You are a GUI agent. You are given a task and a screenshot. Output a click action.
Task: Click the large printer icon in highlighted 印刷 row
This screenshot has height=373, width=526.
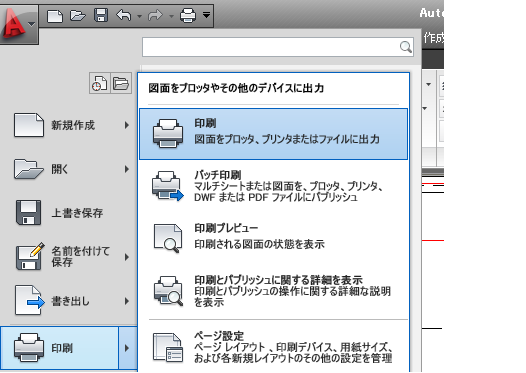[168, 134]
